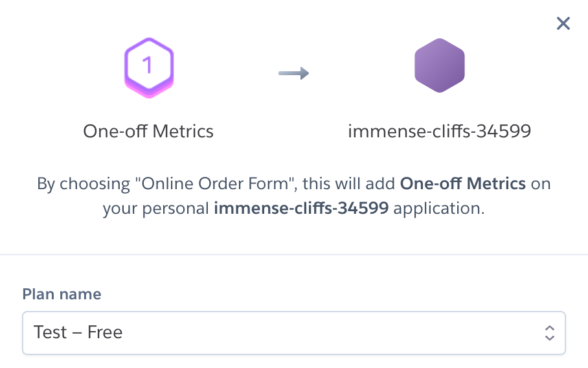Click bold "immense-cliffs-34599" in the description
The height and width of the screenshot is (368, 588).
tap(301, 209)
